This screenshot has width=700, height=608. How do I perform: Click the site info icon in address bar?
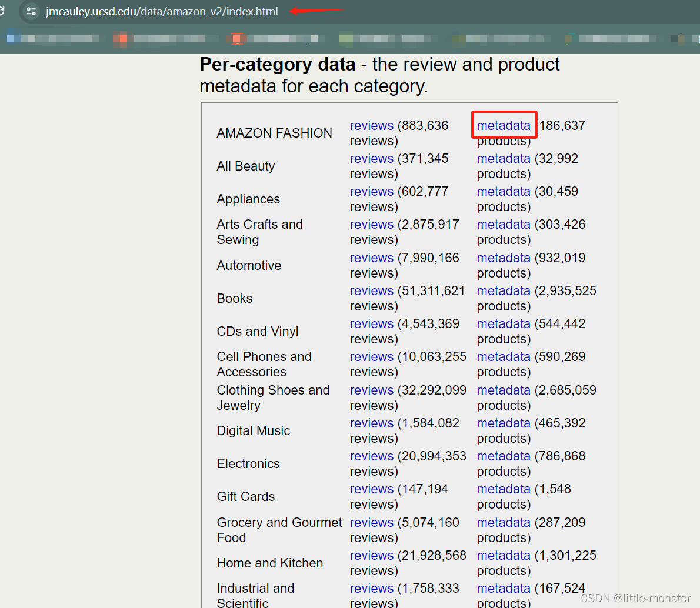[31, 11]
